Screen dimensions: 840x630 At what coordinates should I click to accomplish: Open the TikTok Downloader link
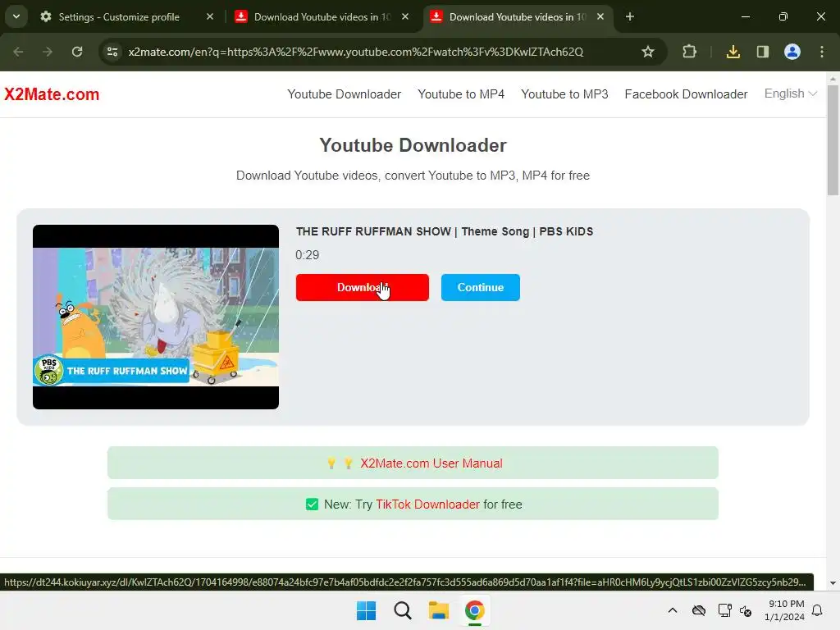[427, 504]
